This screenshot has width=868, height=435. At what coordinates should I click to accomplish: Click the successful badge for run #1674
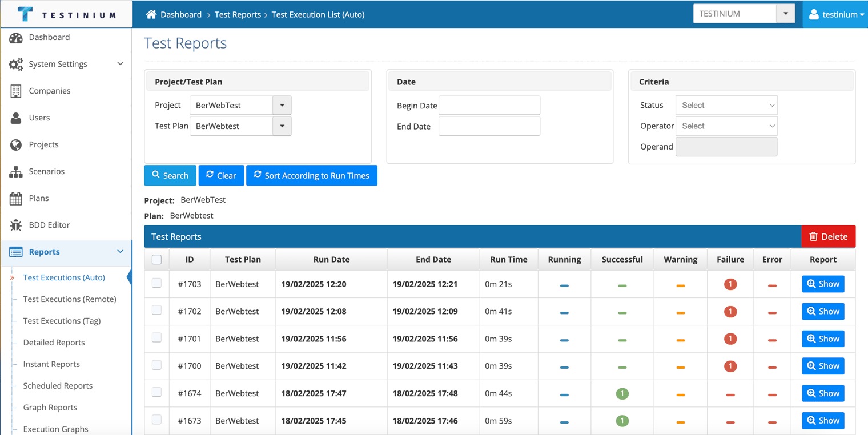point(622,394)
